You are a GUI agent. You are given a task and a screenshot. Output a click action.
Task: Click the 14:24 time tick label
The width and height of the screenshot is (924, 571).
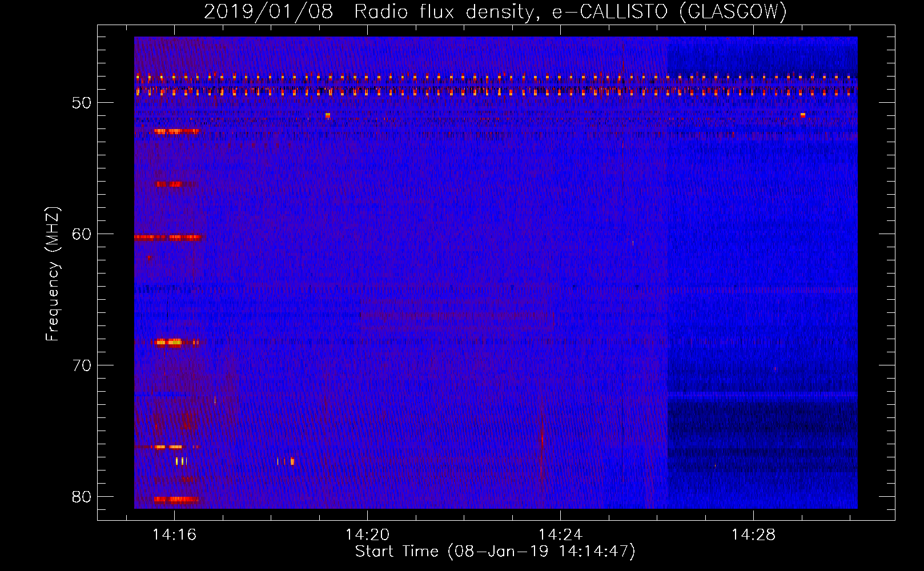click(561, 534)
